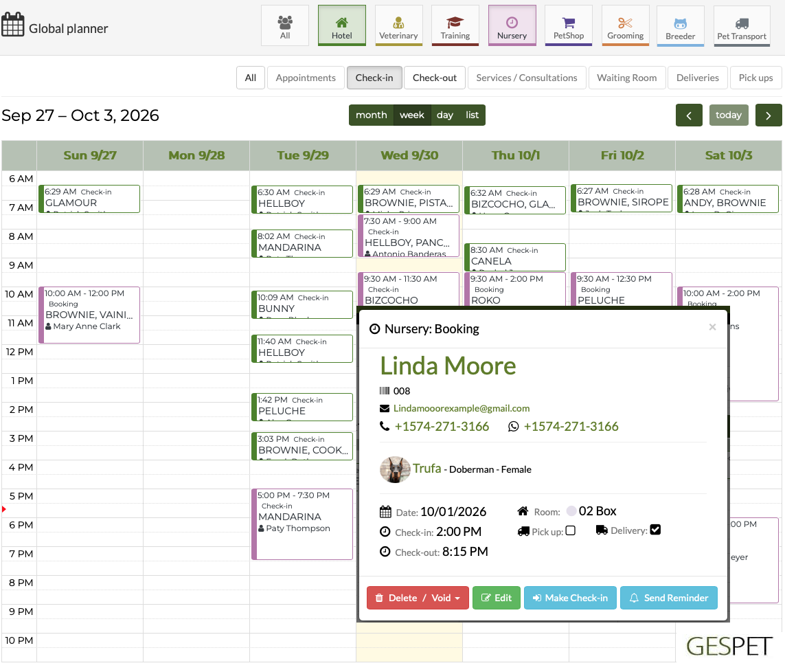785x672 pixels.
Task: Click the Global planner calendar icon
Action: click(x=12, y=25)
